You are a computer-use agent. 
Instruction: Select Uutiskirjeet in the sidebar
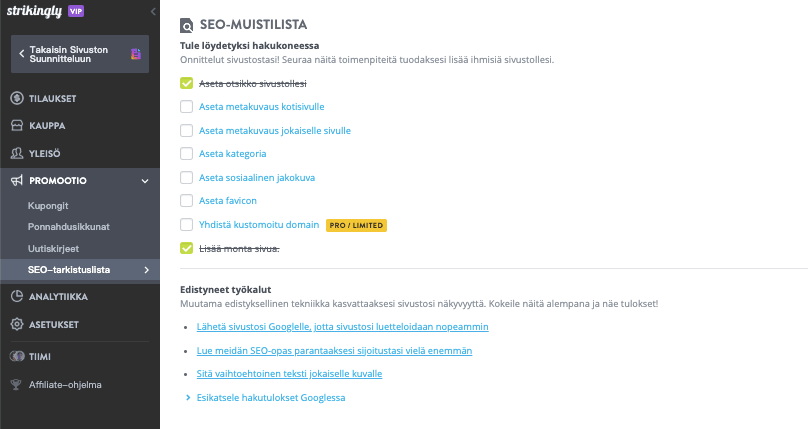[54, 248]
